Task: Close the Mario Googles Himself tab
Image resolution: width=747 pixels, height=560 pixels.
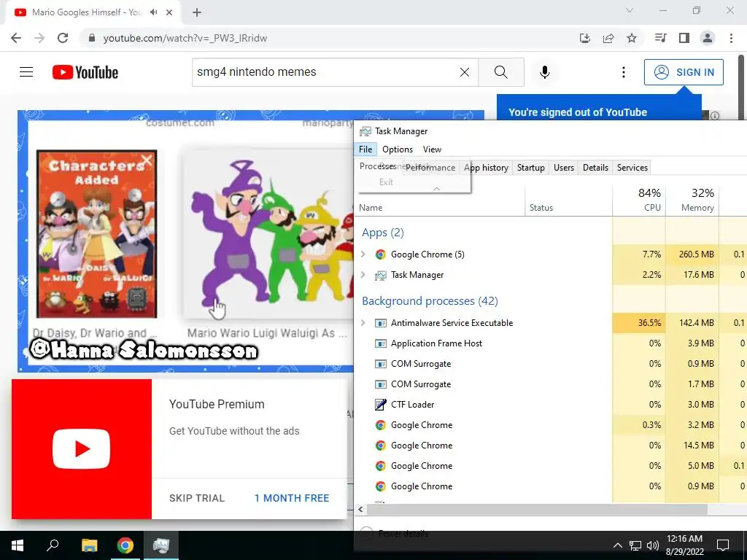Action: [x=169, y=12]
